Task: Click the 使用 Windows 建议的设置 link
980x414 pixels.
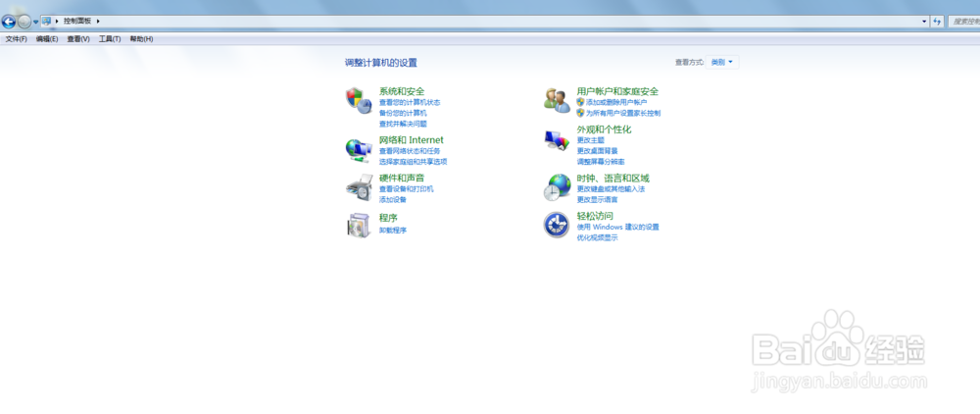Action: [x=617, y=227]
